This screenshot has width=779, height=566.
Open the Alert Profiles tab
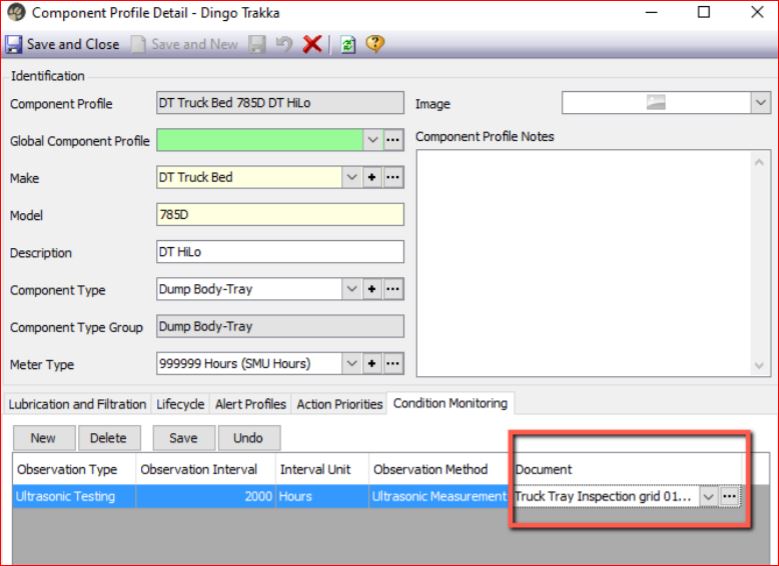coord(250,404)
